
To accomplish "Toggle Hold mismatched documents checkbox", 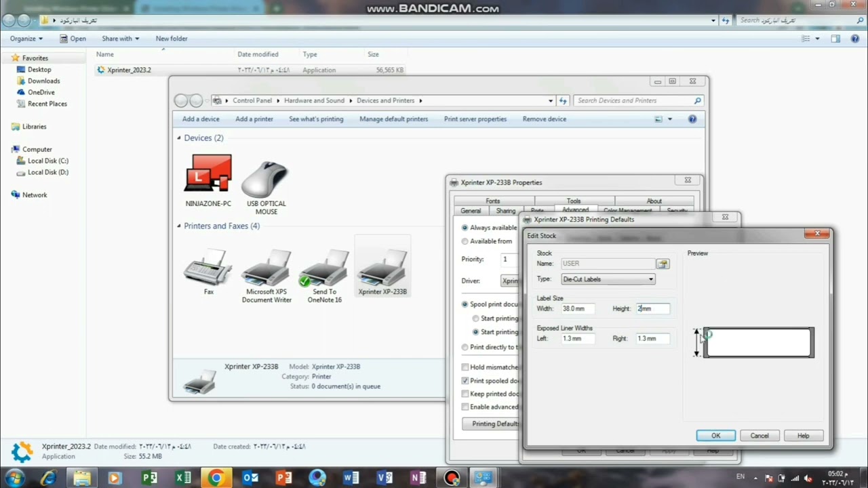I will click(x=465, y=367).
